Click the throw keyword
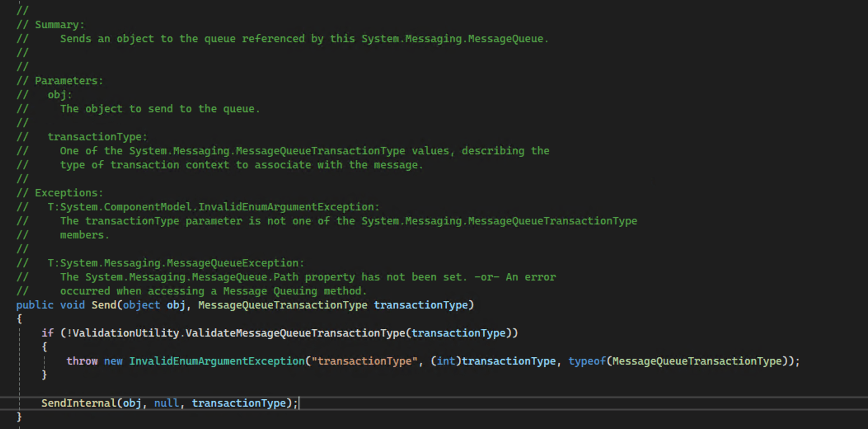868x429 pixels. coord(82,361)
